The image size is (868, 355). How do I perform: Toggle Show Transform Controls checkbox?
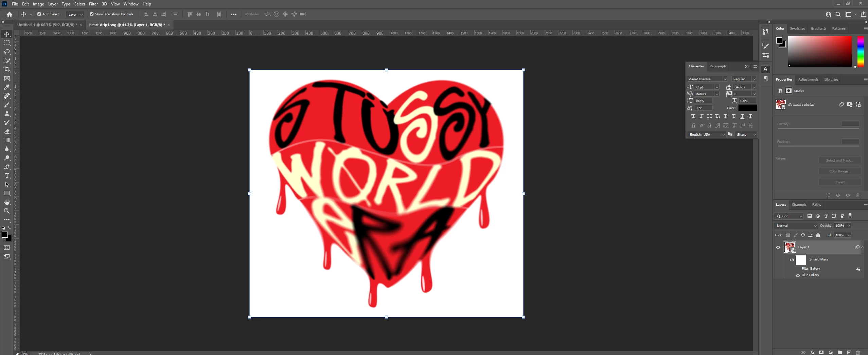point(92,14)
